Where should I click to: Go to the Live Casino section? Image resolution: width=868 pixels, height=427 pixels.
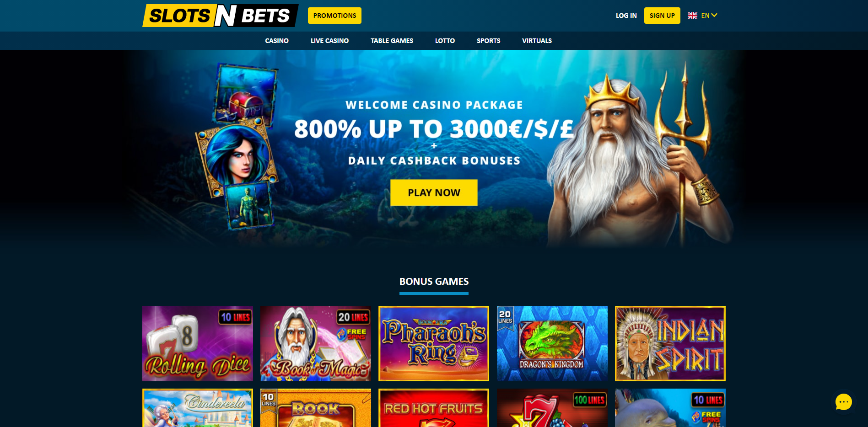pyautogui.click(x=329, y=41)
